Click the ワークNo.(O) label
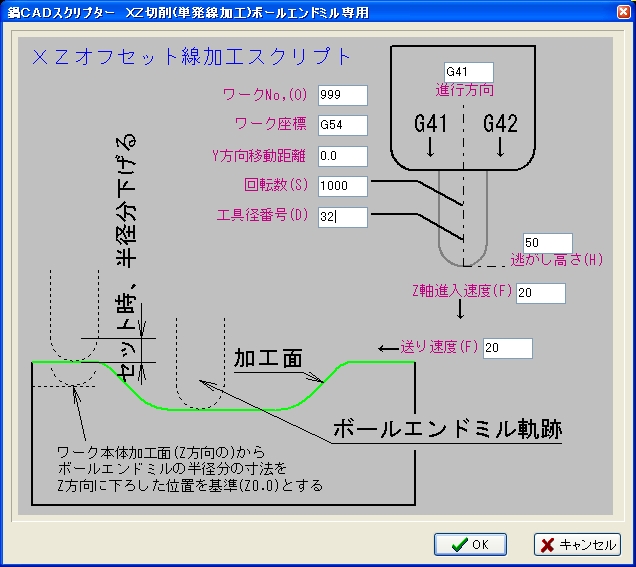 coord(265,95)
